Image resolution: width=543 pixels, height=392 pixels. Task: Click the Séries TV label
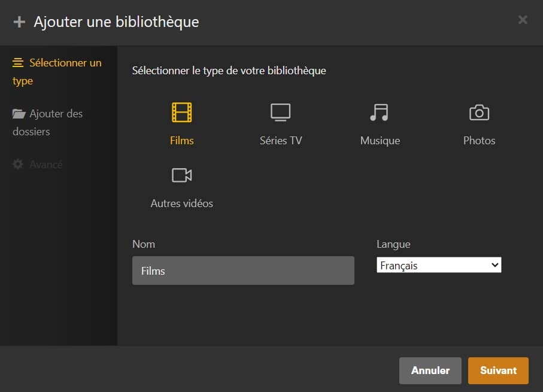click(x=281, y=141)
